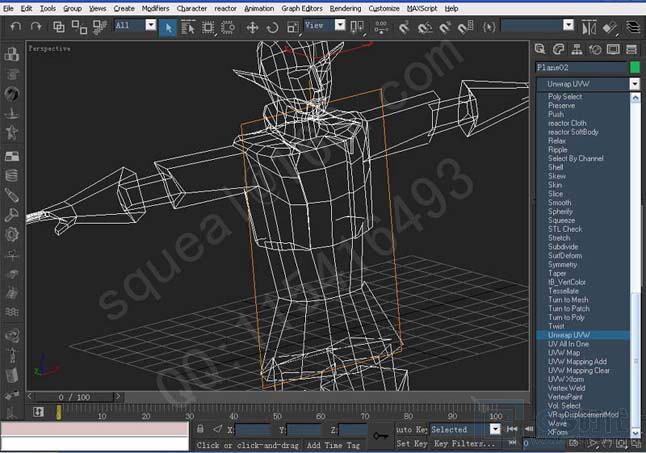646x453 pixels.
Task: Click the X coordinate input field
Action: click(x=253, y=430)
